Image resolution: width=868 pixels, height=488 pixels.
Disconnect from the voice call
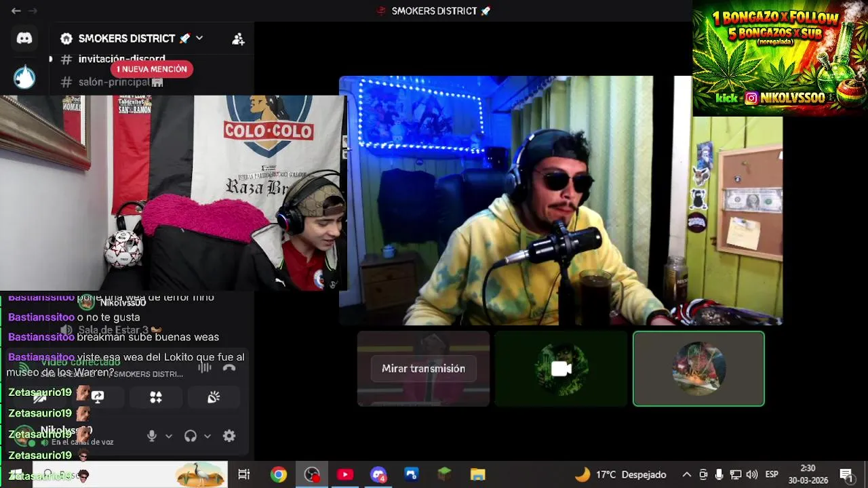point(229,367)
